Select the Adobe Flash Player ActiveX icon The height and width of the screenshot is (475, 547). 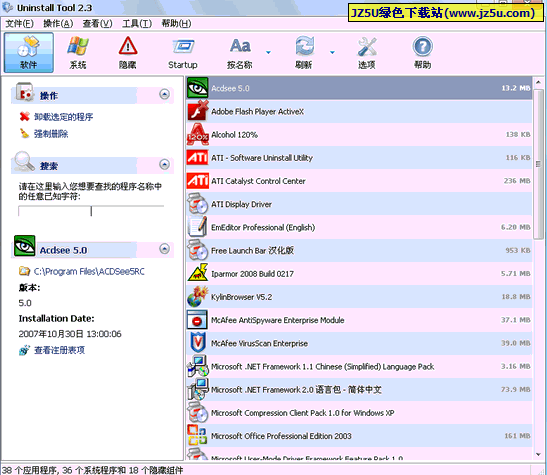click(x=197, y=111)
